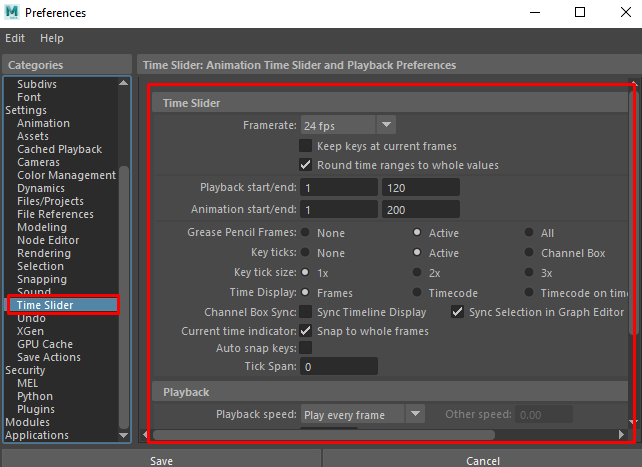Enable Keep keys at current frames
Screen dimensions: 642x467
(x=306, y=146)
